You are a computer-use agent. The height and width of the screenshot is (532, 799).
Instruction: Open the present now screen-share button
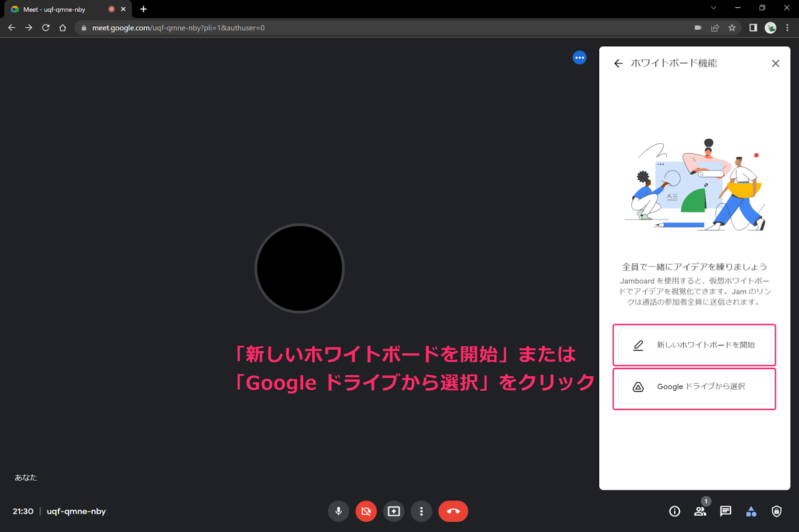394,511
